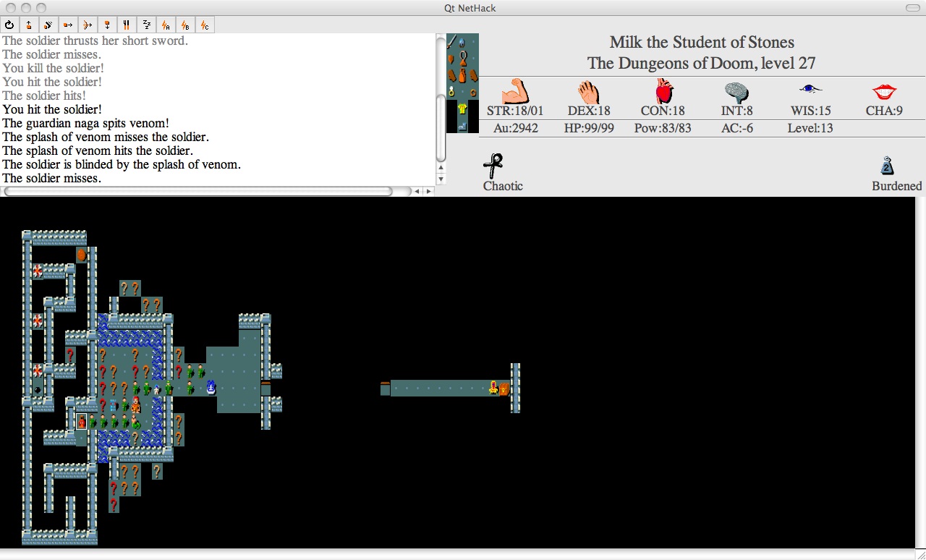The image size is (926, 560).
Task: Click the "STR:18/01" stat text
Action: point(515,111)
